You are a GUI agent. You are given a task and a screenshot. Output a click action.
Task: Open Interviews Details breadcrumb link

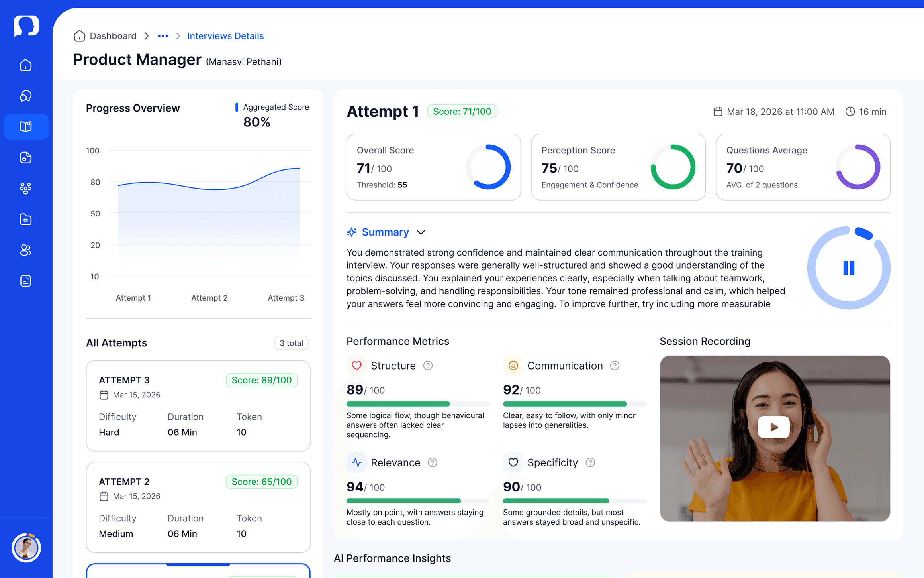[x=225, y=36]
